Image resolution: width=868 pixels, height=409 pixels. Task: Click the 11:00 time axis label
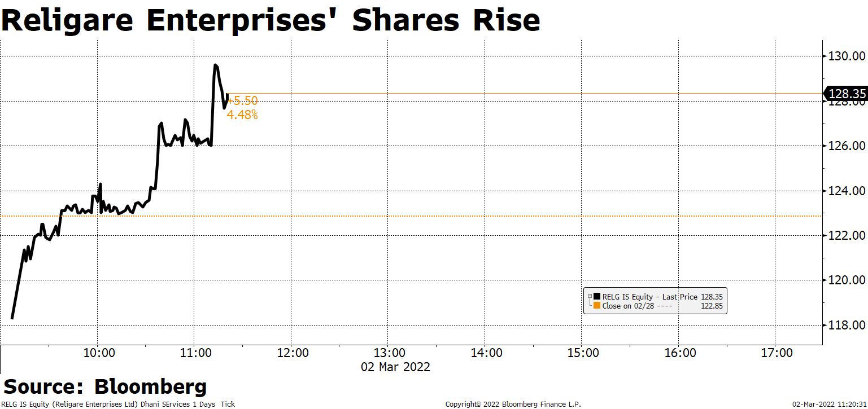(195, 353)
